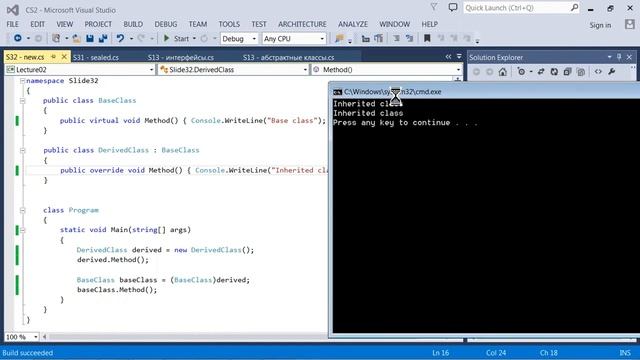Toggle Solution Explorer auto-hide pin
This screenshot has width=640, height=360.
tap(619, 57)
